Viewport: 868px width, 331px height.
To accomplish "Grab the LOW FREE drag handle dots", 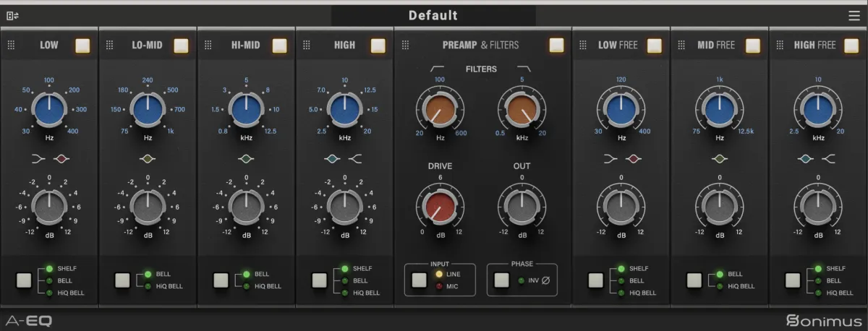I will 583,46.
